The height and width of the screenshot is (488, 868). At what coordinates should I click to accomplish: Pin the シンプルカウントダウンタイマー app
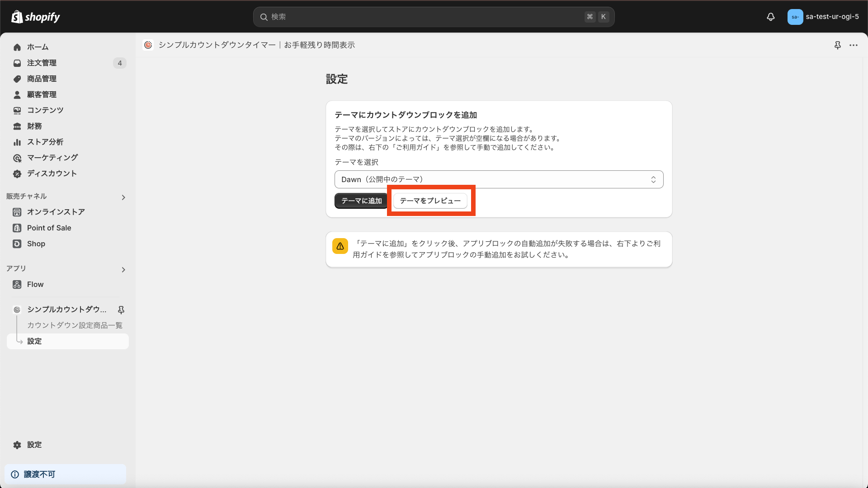[x=121, y=310]
